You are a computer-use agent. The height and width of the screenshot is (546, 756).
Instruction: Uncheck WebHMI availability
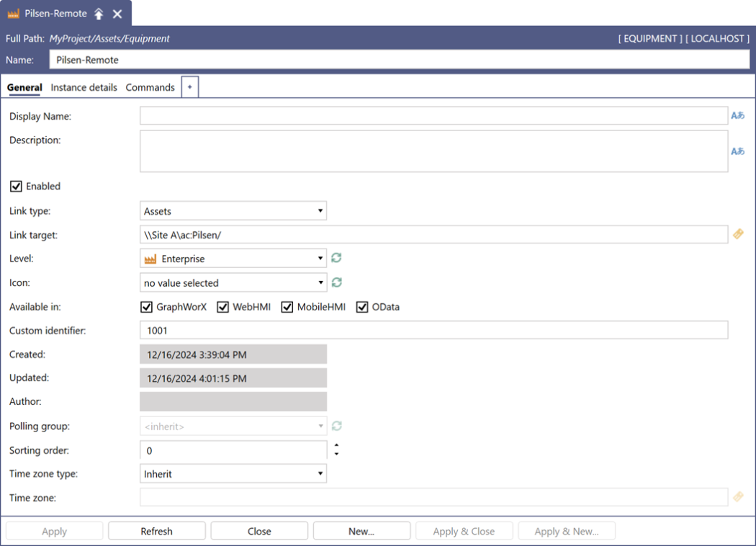[222, 307]
